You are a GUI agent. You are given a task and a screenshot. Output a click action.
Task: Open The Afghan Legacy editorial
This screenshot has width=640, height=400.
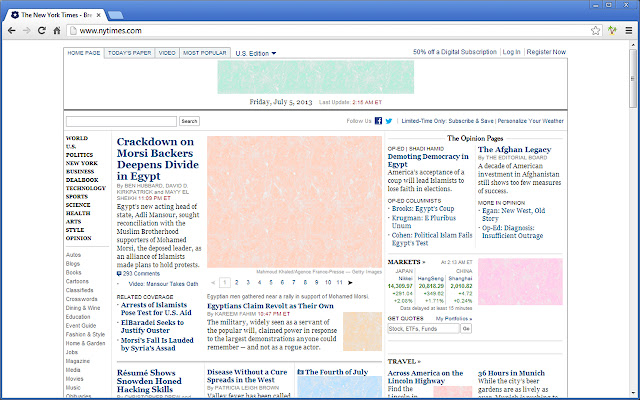[x=514, y=149]
